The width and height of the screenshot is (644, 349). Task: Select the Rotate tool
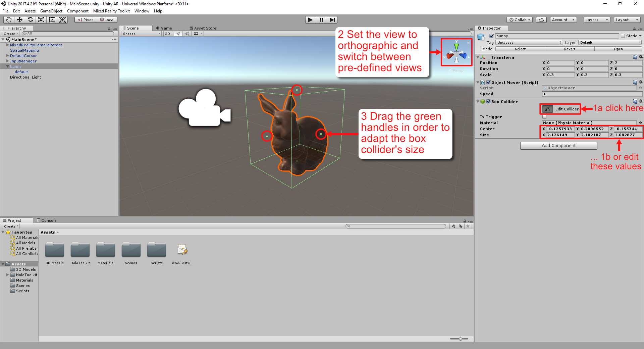click(x=30, y=20)
